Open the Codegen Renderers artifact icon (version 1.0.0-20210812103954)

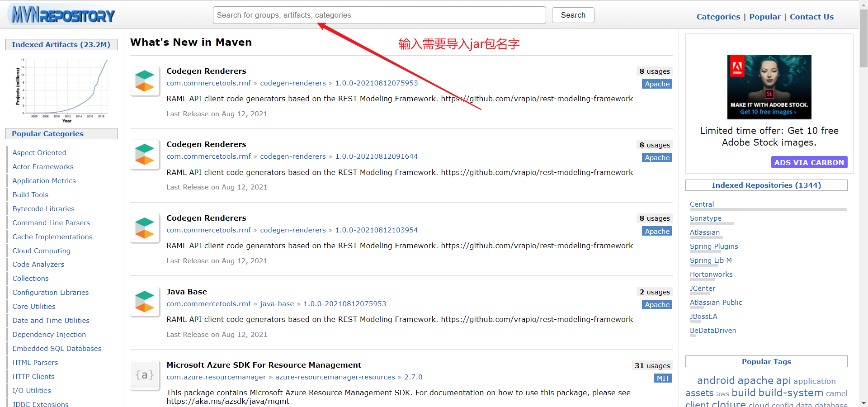pos(145,228)
